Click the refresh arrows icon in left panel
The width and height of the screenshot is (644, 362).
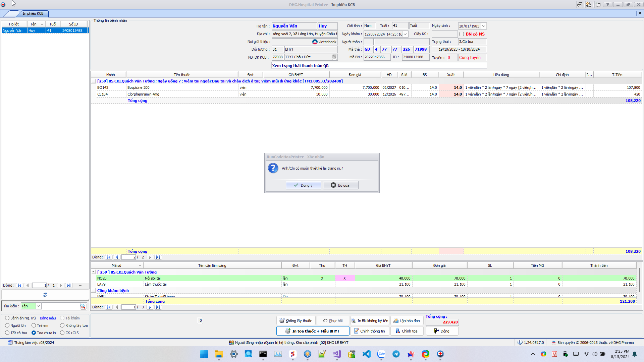pyautogui.click(x=45, y=295)
